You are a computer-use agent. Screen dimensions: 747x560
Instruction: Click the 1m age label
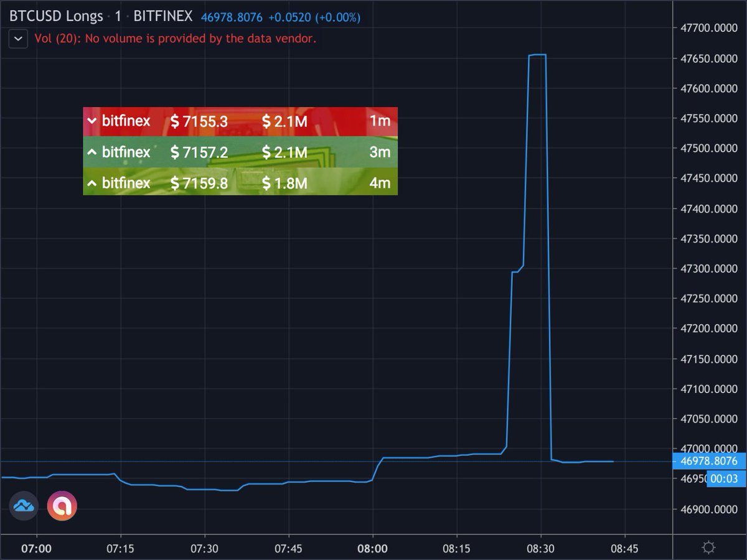tap(380, 121)
